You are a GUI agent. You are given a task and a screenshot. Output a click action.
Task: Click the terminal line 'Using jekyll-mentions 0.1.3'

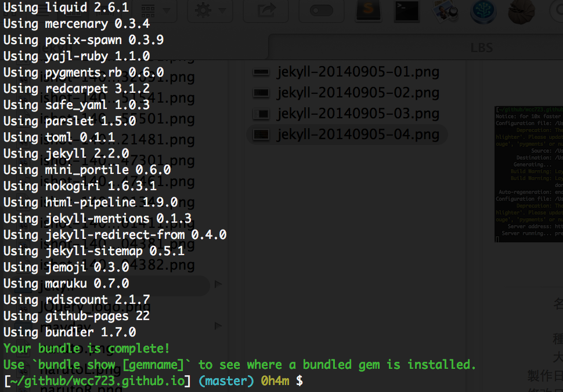click(98, 219)
